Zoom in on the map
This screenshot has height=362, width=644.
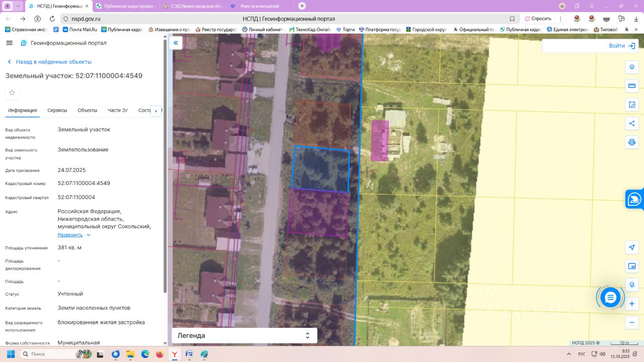tap(632, 304)
